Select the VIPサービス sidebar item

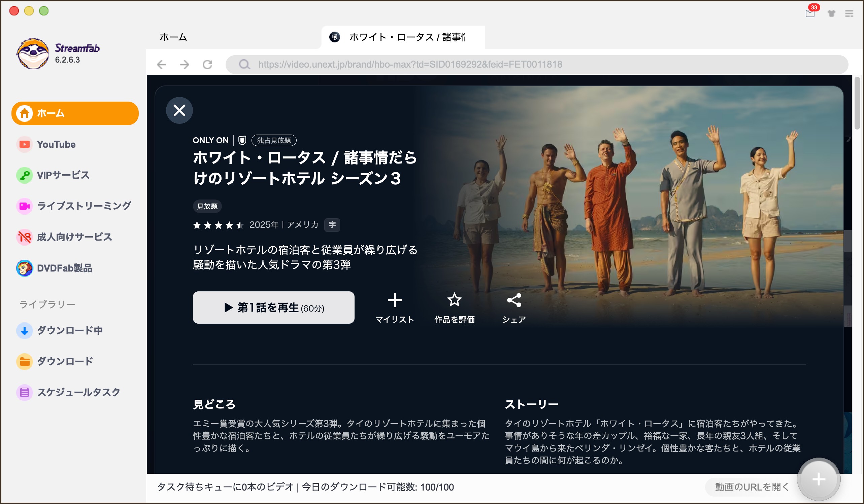62,175
